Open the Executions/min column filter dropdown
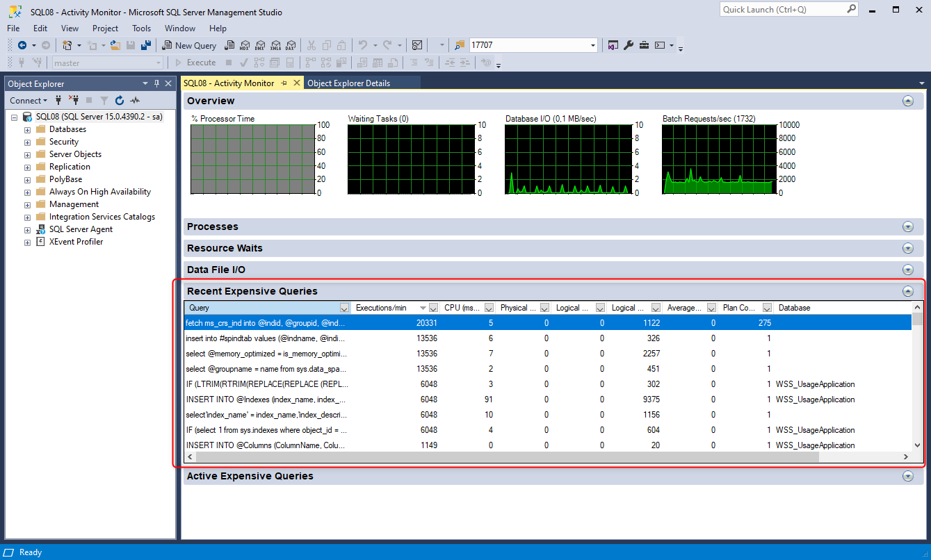 coord(434,308)
